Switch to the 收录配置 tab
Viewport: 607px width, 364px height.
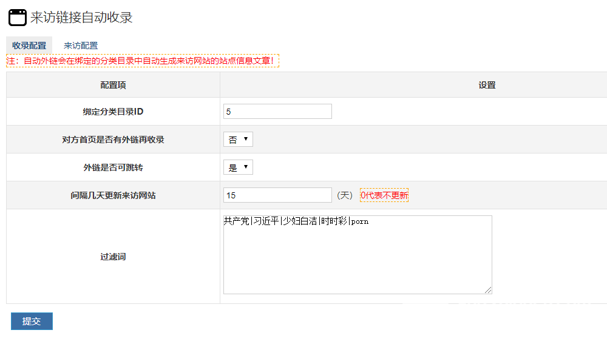point(29,45)
